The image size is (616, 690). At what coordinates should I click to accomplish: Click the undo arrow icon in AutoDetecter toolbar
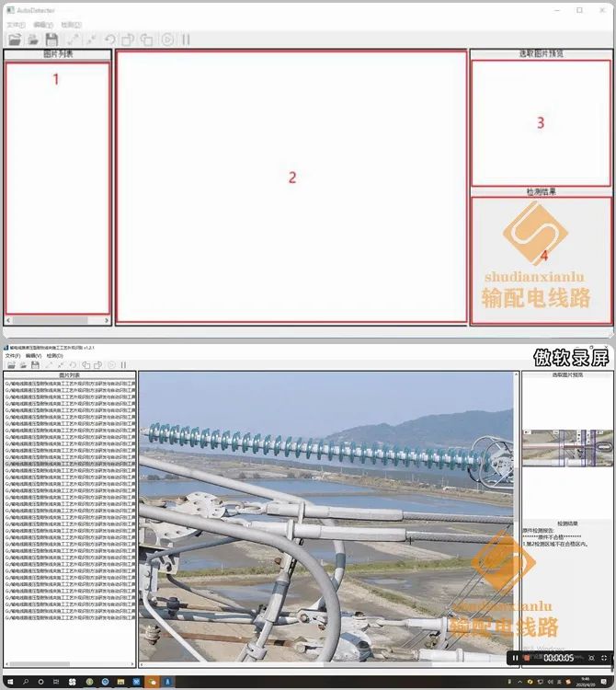click(110, 40)
